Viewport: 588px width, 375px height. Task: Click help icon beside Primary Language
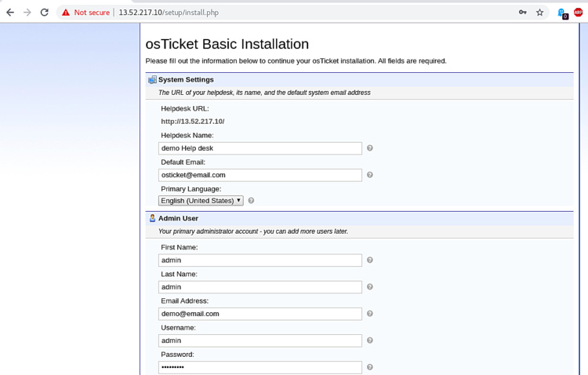point(251,201)
